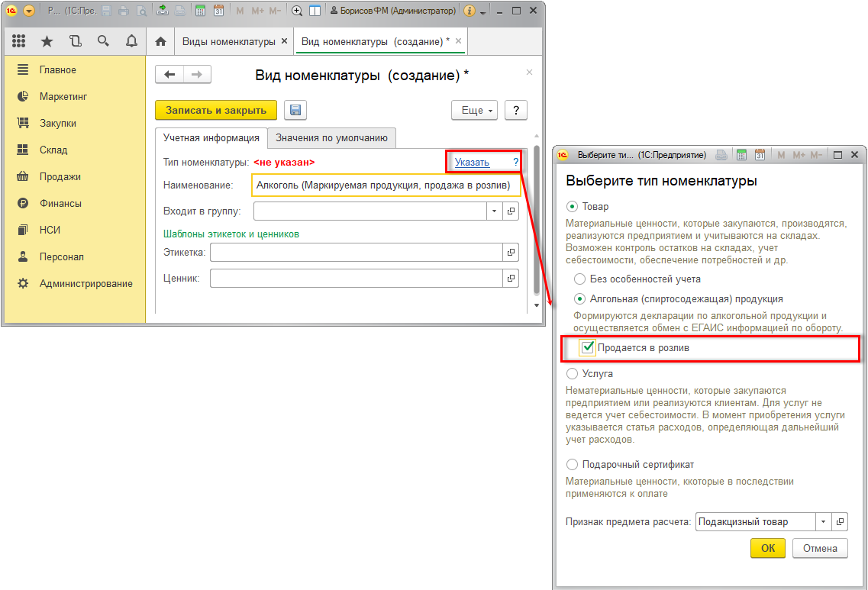Open the sections grid menu icon
Viewport: 868px width, 590px height.
[x=19, y=41]
